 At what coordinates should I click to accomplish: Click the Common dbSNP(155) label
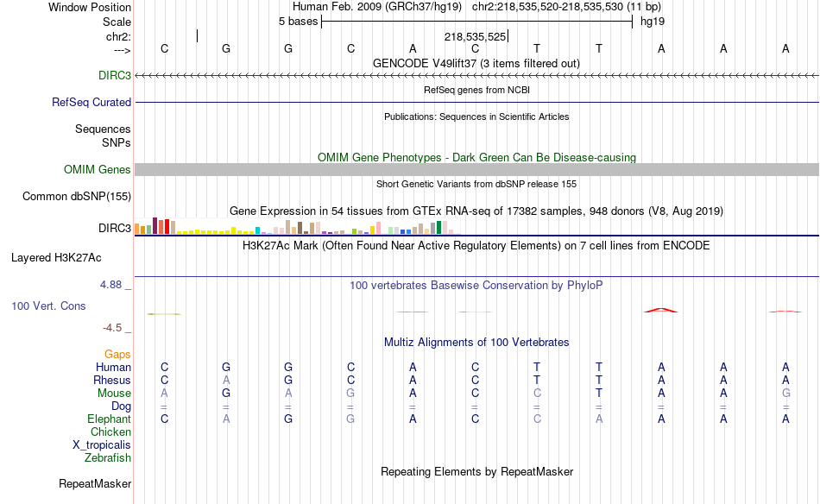pos(77,197)
